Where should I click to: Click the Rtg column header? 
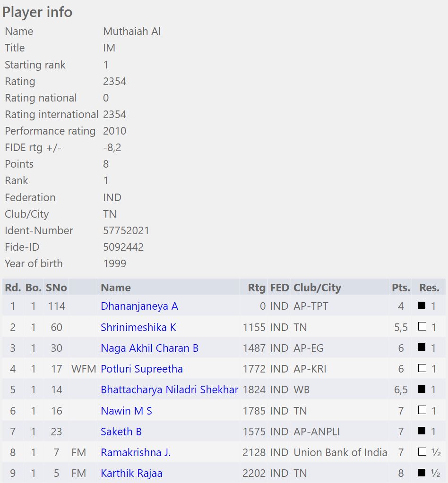pos(257,288)
